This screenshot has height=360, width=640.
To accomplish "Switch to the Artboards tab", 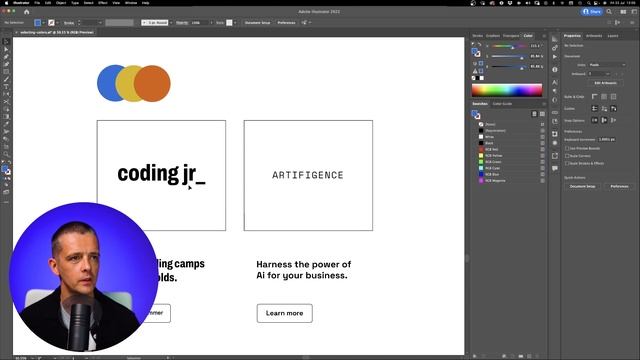I will tap(594, 36).
